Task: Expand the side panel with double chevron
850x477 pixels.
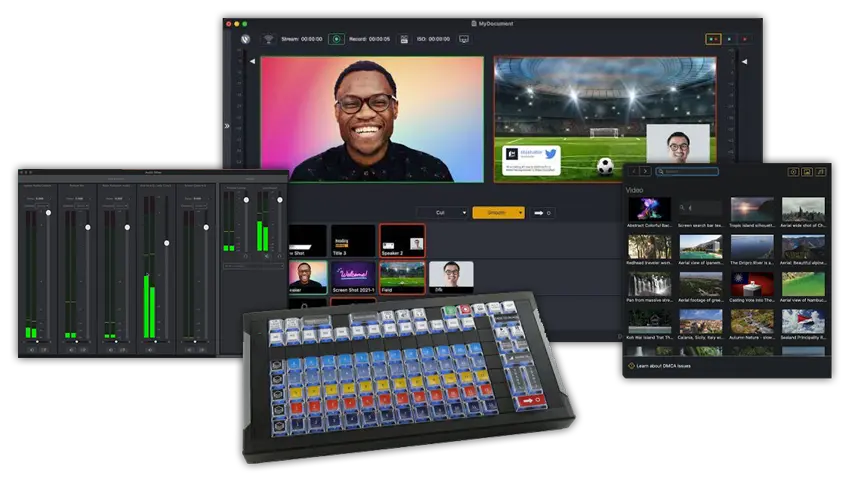Action: (227, 126)
